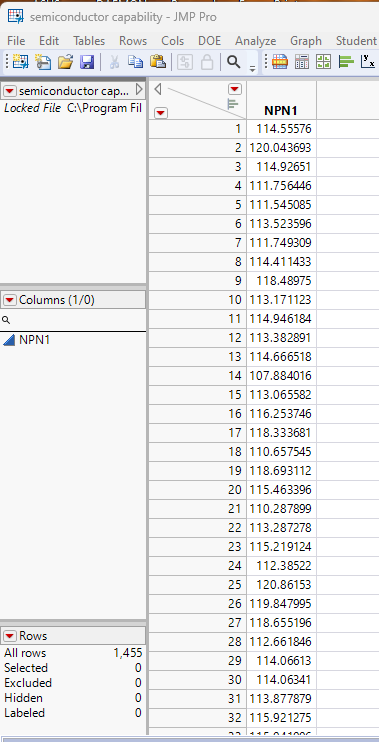
Task: Expand the semiconductor capability table red triangle menu
Action: coord(10,90)
